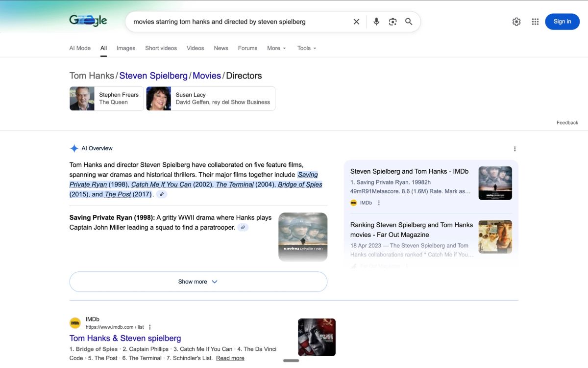This screenshot has height=368, width=588.
Task: Click into the search query field
Action: (240, 22)
